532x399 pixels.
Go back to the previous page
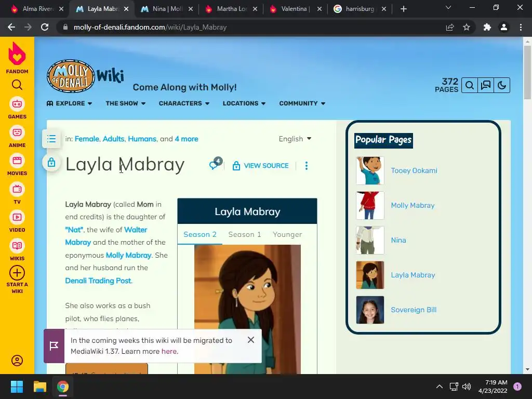tap(11, 27)
